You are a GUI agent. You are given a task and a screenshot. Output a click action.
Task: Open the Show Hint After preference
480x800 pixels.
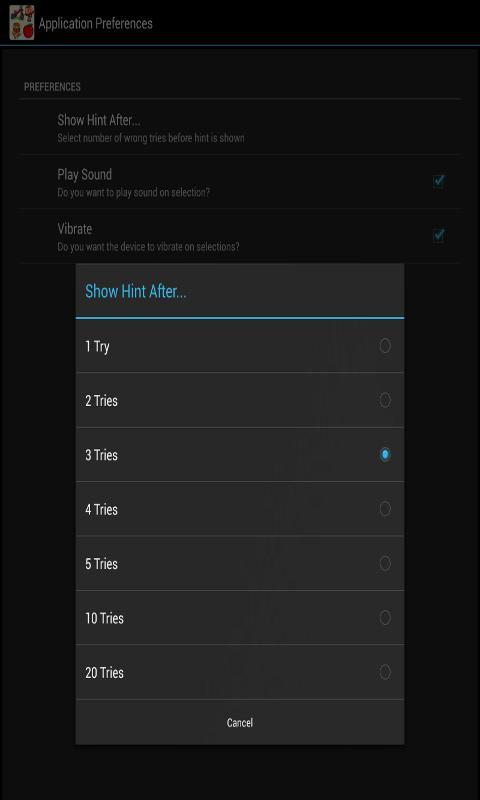click(x=240, y=128)
